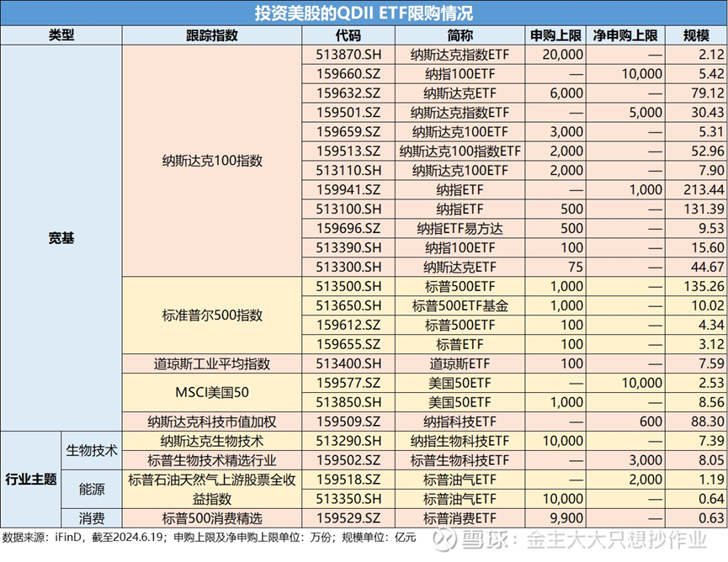Click code 159612.SZ
This screenshot has height=562, width=728.
[x=348, y=325]
